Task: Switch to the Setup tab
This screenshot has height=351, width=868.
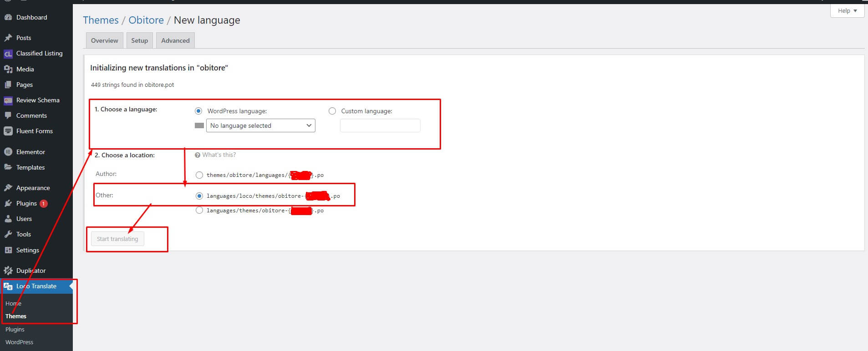Action: 139,40
